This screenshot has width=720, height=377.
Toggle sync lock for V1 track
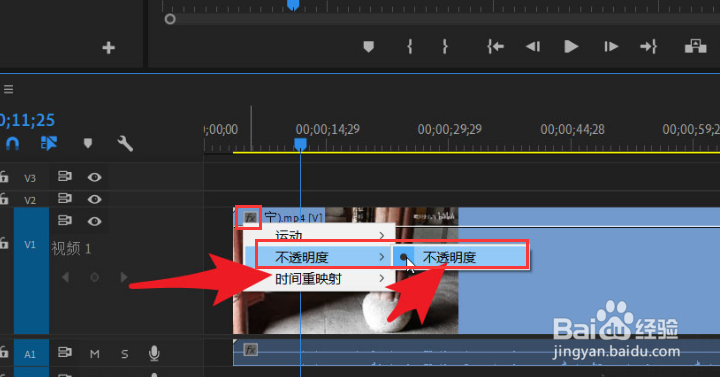(x=65, y=220)
